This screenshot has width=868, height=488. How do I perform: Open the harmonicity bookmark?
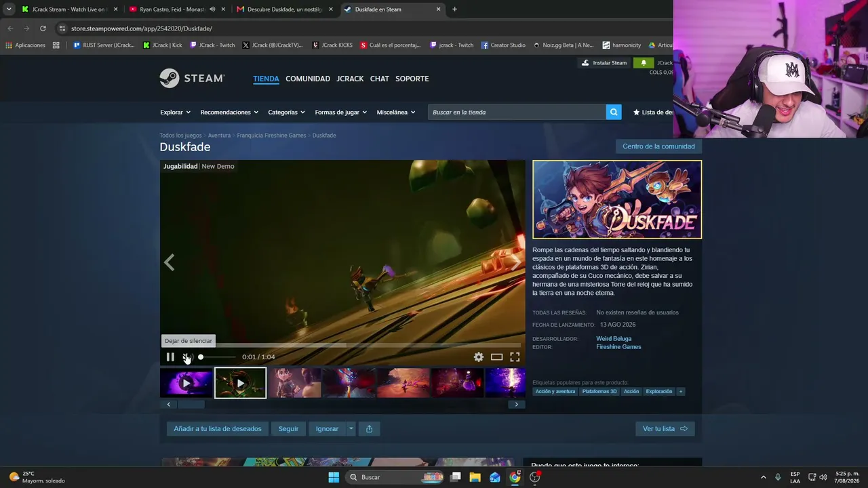pos(621,45)
